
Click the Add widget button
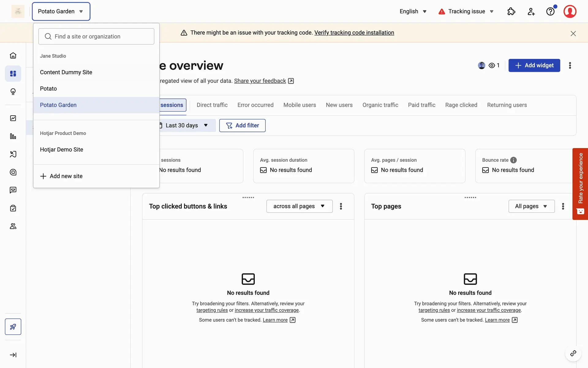coord(534,65)
